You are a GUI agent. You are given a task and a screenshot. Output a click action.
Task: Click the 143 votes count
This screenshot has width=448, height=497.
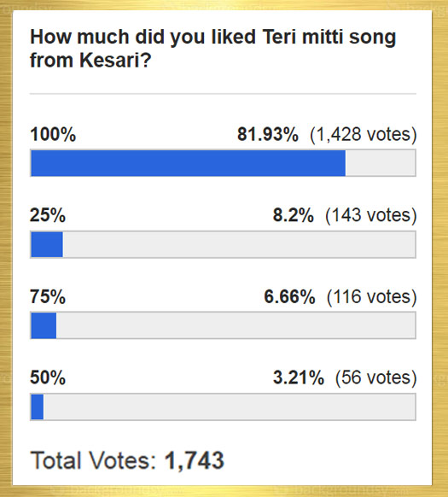(370, 215)
